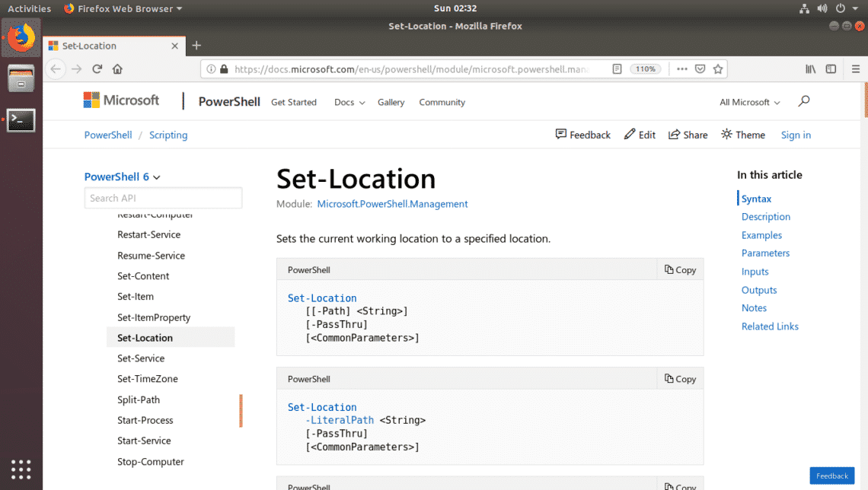Open a new tab with plus button
This screenshot has width=868, height=490.
click(196, 46)
